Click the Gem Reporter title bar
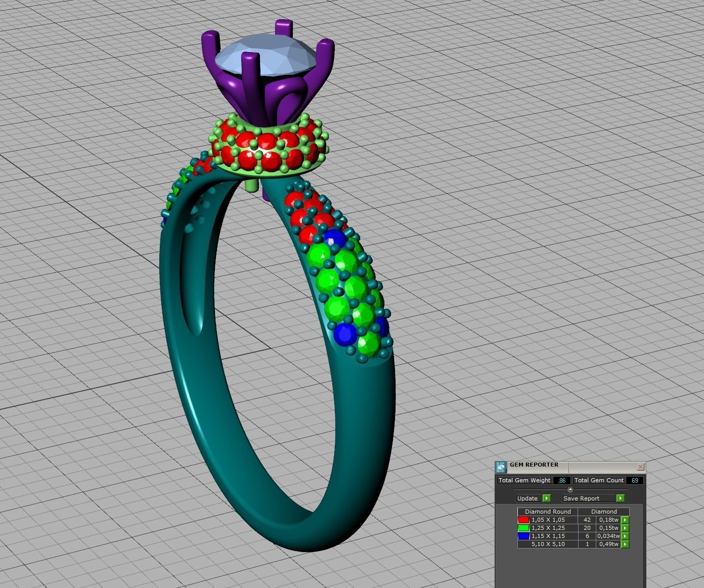This screenshot has width=704, height=588. point(570,467)
